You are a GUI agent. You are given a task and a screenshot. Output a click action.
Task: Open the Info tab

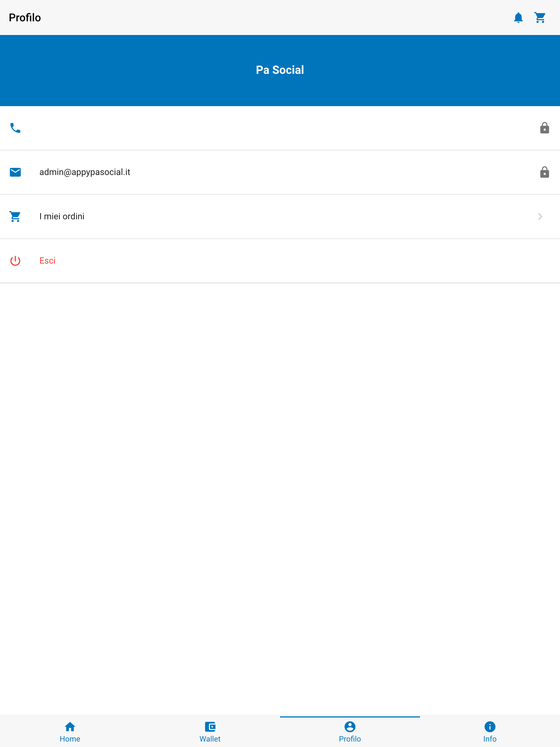(490, 731)
